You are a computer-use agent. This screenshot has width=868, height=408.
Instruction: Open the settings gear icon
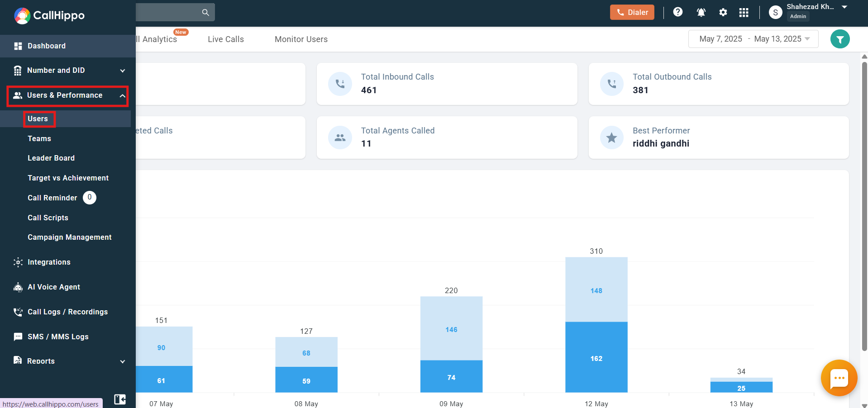[723, 12]
